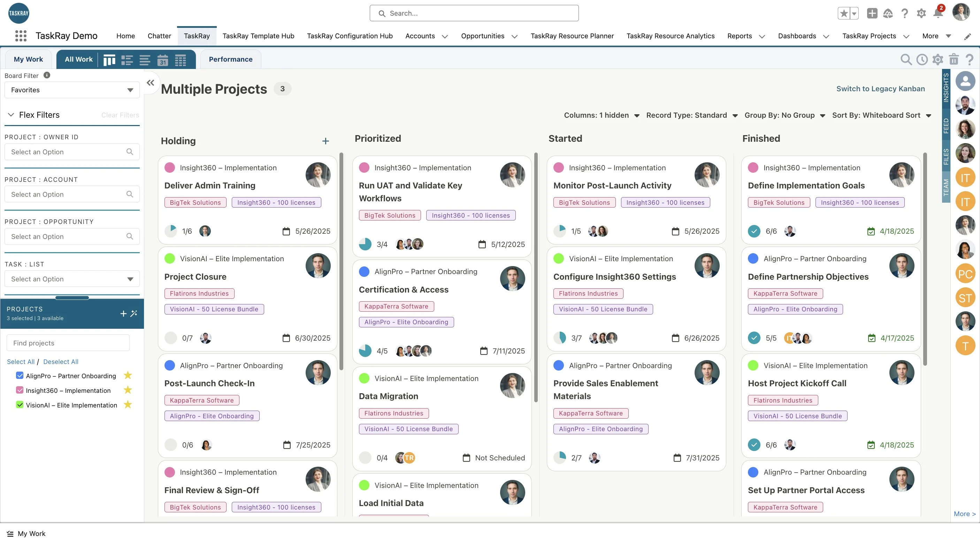Switch to the Performance tab
980x544 pixels.
click(x=231, y=59)
